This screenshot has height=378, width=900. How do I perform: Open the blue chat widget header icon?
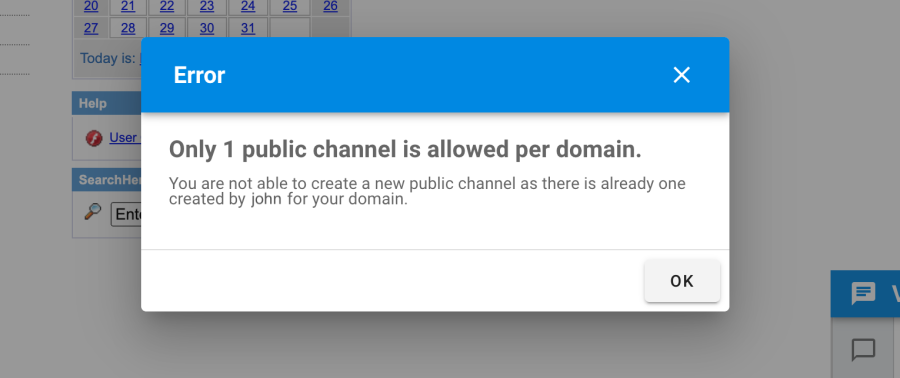pyautogui.click(x=863, y=294)
